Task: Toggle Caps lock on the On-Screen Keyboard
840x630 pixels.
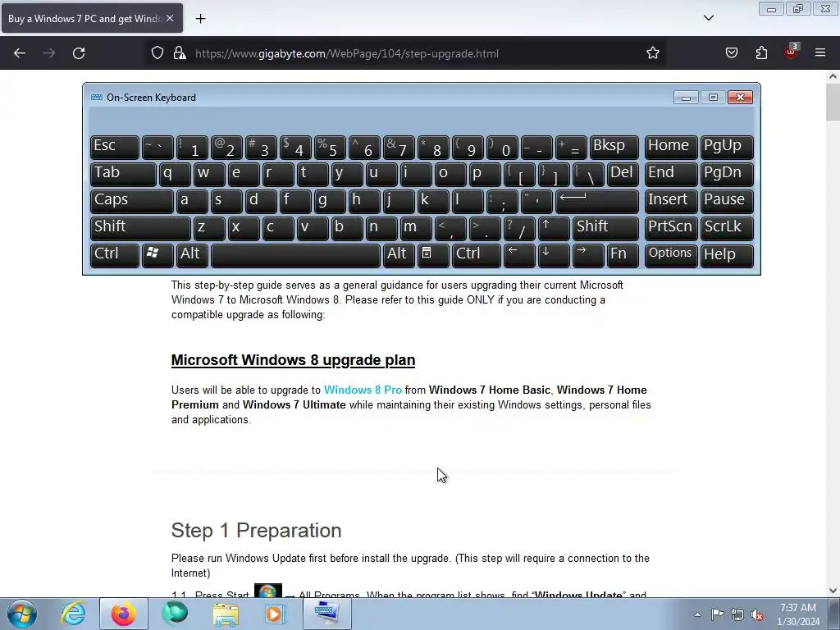Action: click(132, 200)
